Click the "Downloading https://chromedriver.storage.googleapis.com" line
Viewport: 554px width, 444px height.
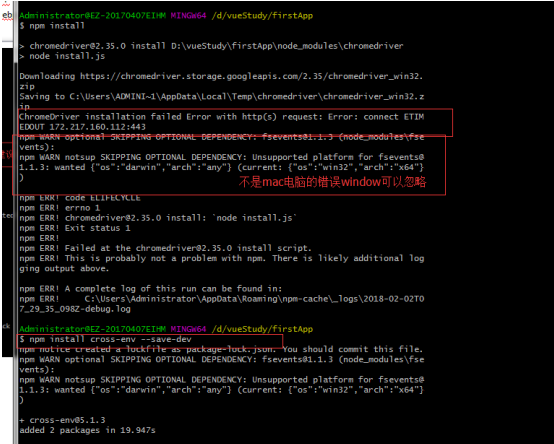[221, 76]
